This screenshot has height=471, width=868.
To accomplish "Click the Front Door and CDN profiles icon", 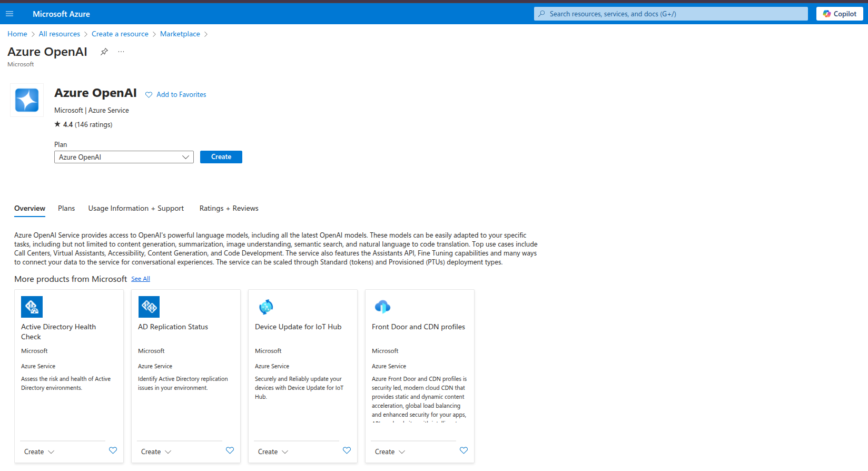I will coord(382,307).
